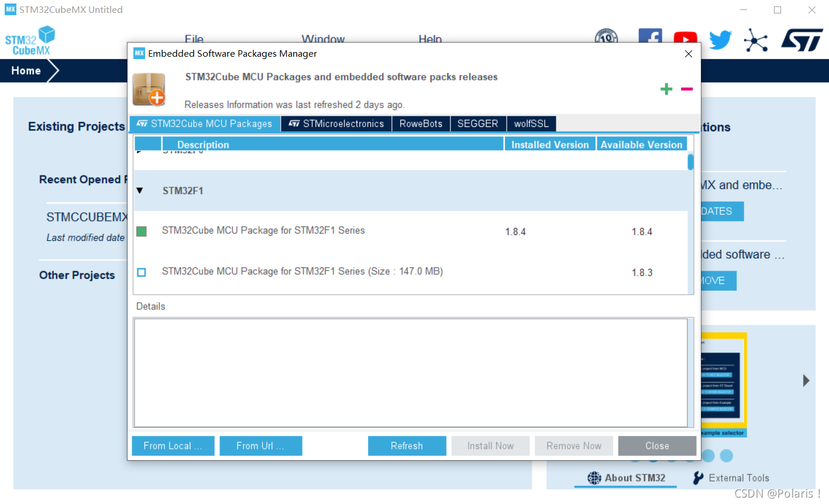The width and height of the screenshot is (829, 504).
Task: Click inside the Details text area
Action: point(411,372)
